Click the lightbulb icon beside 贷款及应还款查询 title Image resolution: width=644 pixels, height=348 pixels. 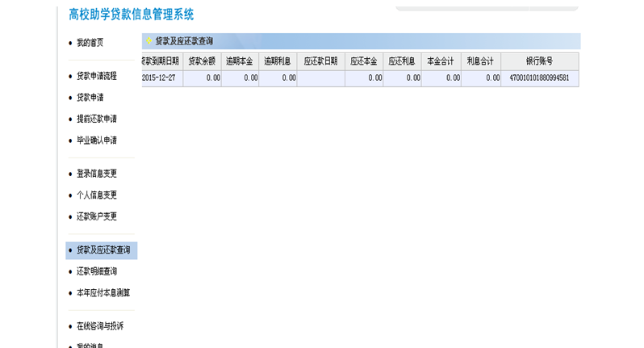[x=148, y=41]
